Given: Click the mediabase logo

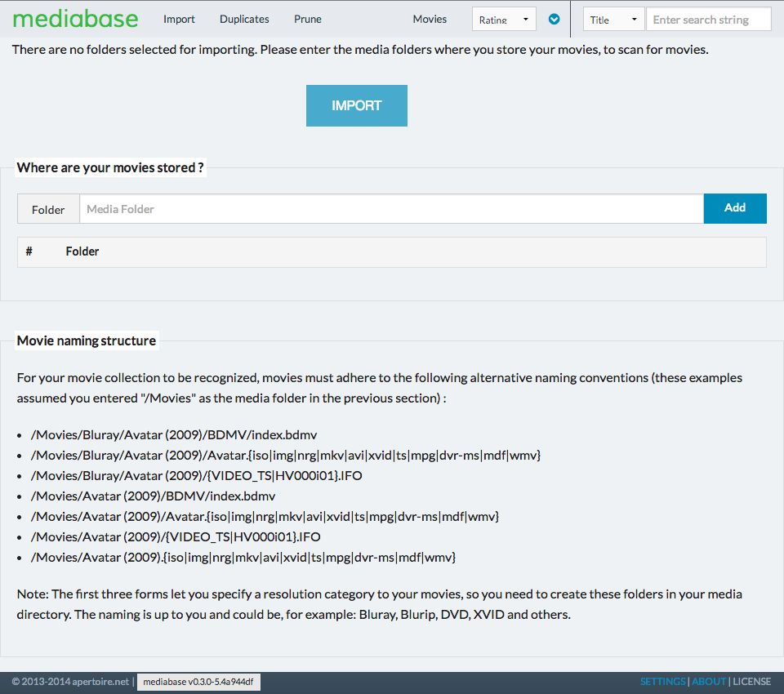Looking at the screenshot, I should [x=75, y=19].
